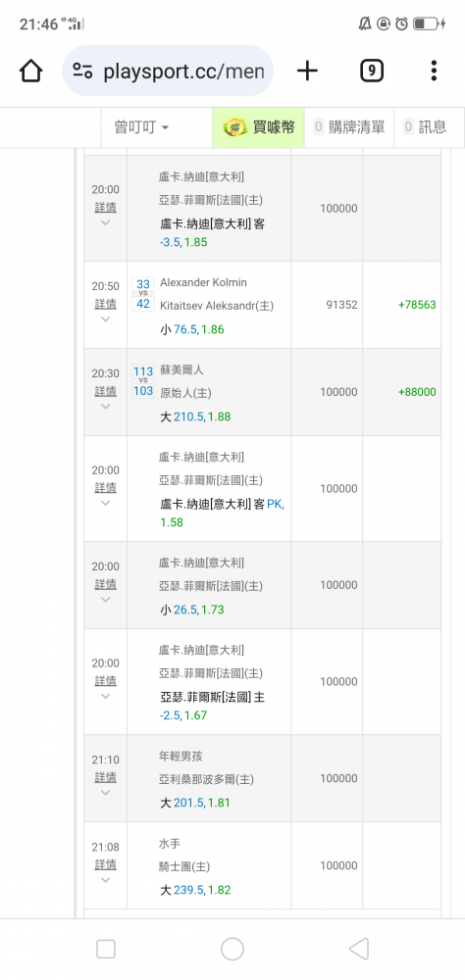
Task: Expand the chevron under 20:30 match
Action: tap(105, 407)
